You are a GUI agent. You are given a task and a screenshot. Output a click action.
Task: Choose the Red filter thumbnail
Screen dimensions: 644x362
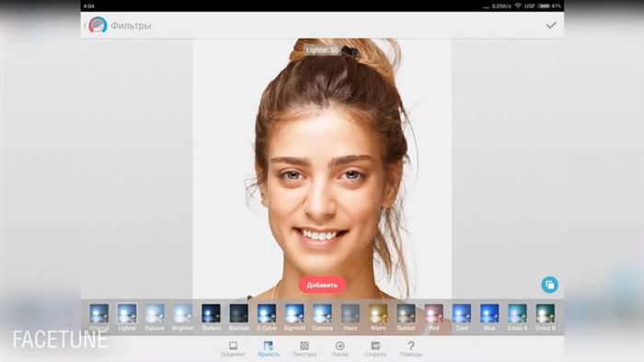point(433,313)
